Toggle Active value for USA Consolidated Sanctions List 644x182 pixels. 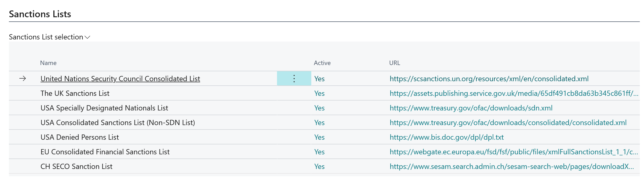pyautogui.click(x=319, y=122)
